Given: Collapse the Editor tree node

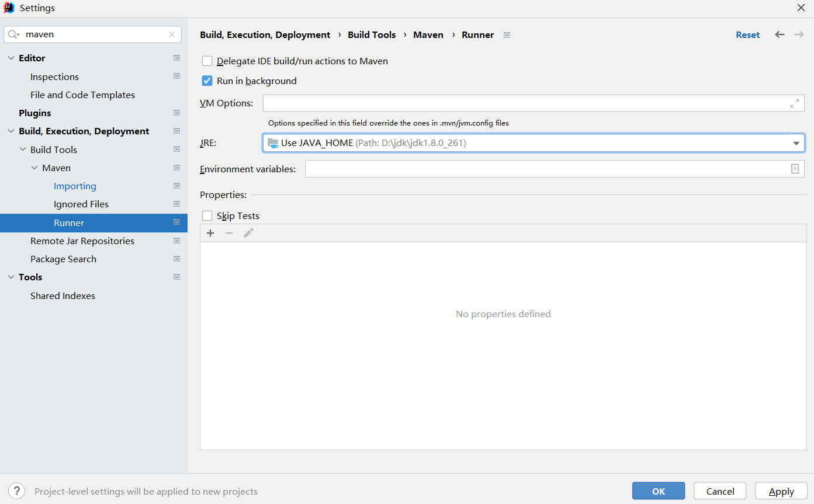Looking at the screenshot, I should [11, 58].
